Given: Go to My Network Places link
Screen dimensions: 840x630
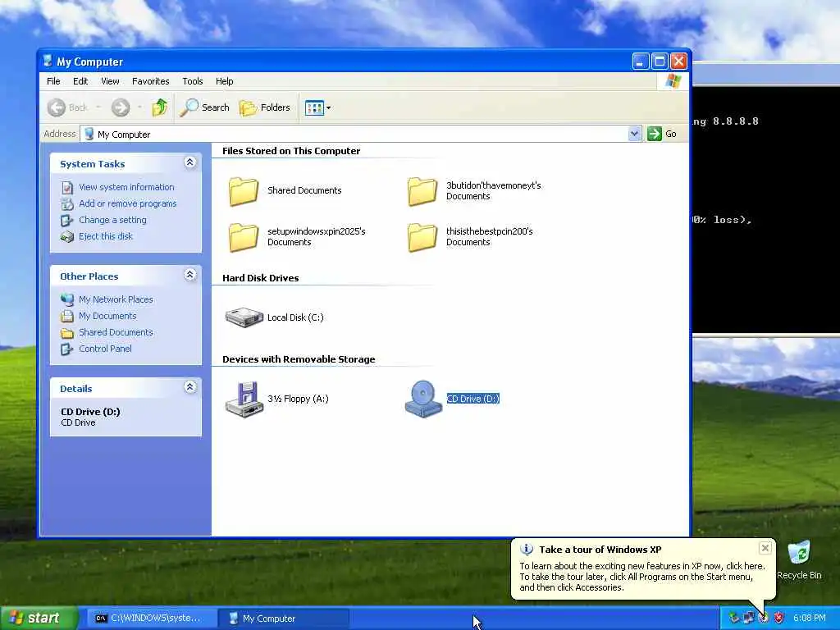Looking at the screenshot, I should [x=116, y=299].
